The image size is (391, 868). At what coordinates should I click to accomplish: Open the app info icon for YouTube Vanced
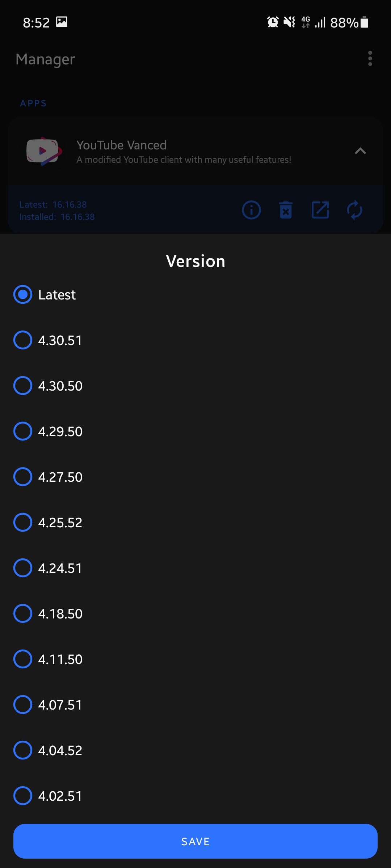(251, 210)
